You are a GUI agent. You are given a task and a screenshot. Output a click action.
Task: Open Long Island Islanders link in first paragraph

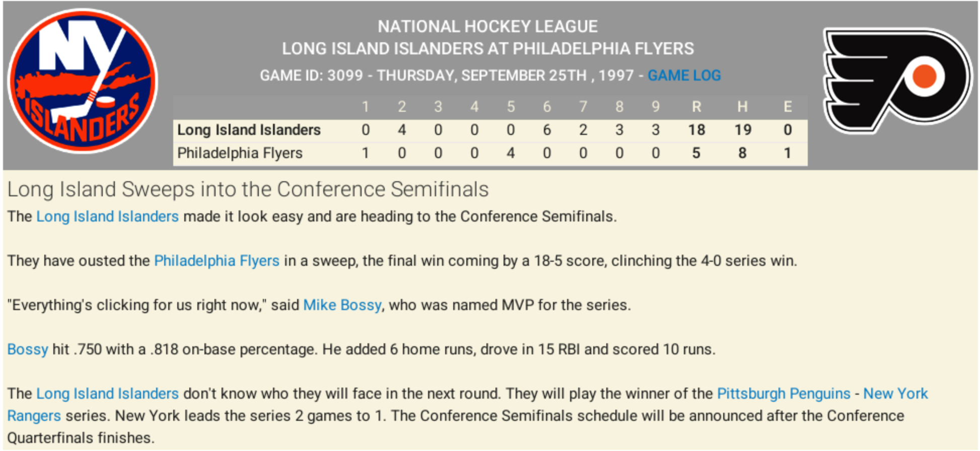[x=107, y=216]
